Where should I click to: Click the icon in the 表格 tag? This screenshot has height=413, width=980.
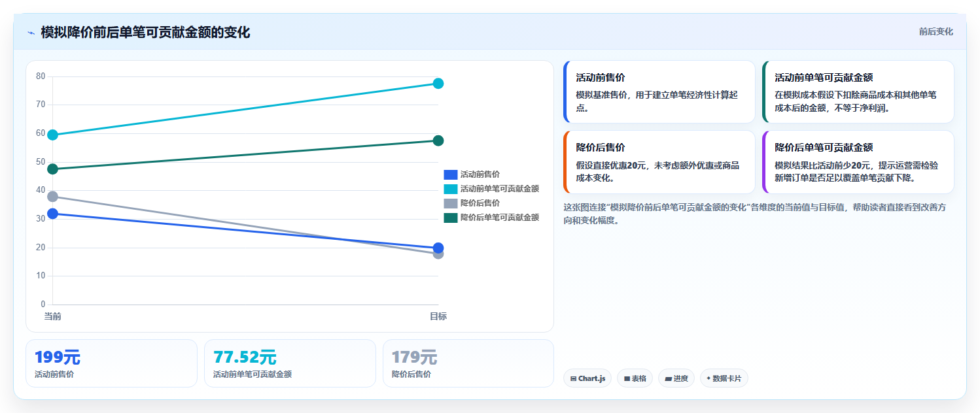tap(627, 378)
